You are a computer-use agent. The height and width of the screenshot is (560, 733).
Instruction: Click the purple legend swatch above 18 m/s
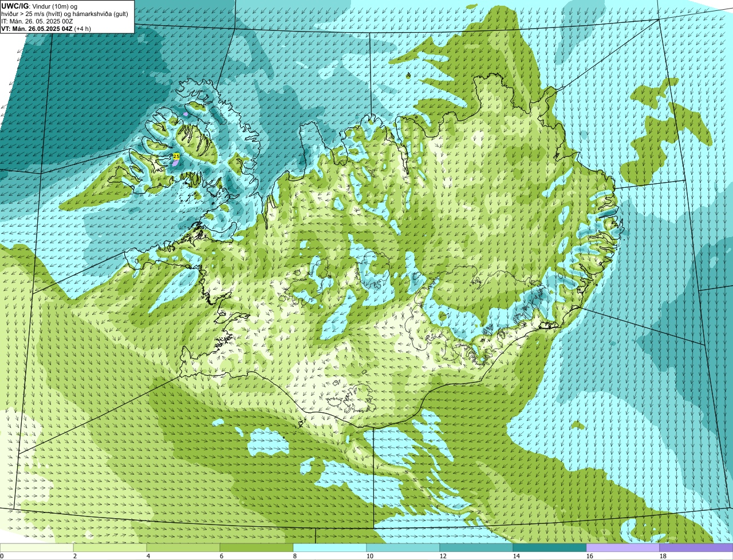coord(696,548)
